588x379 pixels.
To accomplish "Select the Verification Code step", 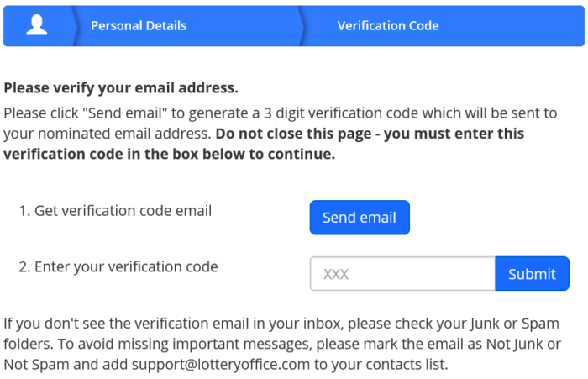I will point(388,25).
